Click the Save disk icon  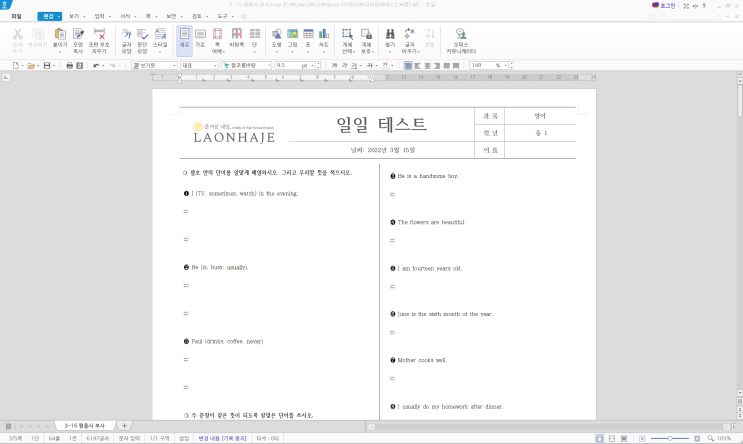click(47, 65)
